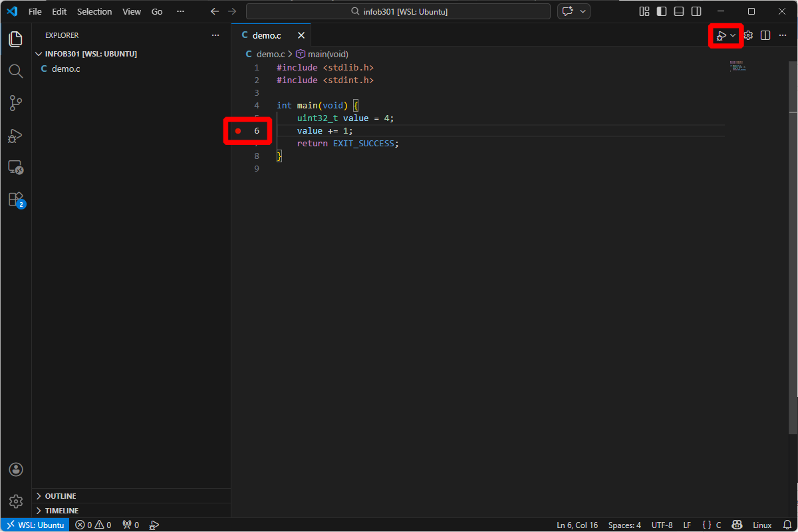Click the Run or Debug play icon
This screenshot has height=532, width=798.
coord(722,35)
